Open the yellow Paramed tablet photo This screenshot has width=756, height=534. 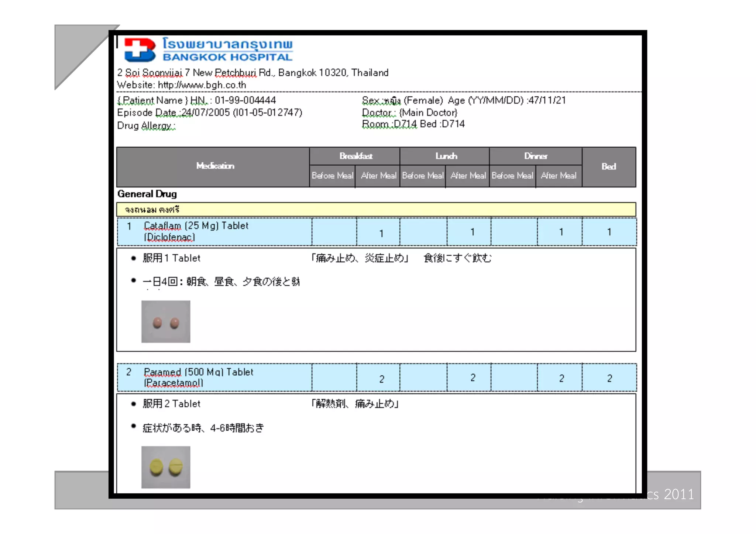pyautogui.click(x=166, y=467)
